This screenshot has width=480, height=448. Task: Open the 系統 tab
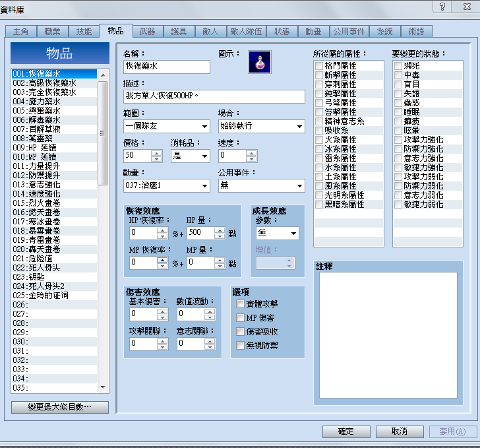385,32
